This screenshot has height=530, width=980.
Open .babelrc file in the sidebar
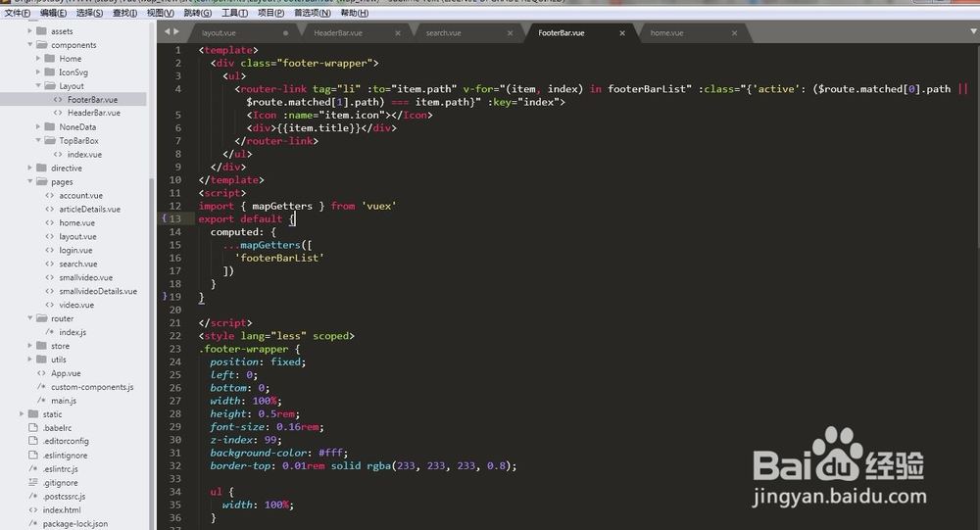[x=57, y=428]
